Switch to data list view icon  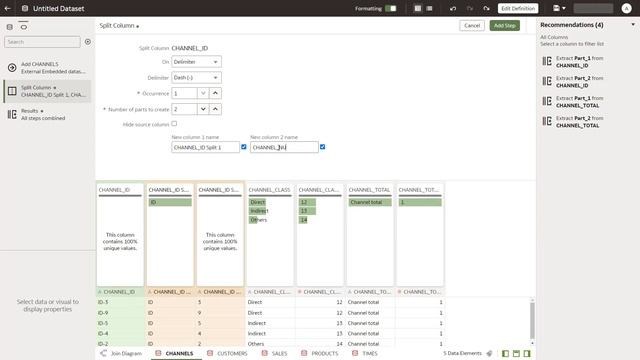pos(429,8)
